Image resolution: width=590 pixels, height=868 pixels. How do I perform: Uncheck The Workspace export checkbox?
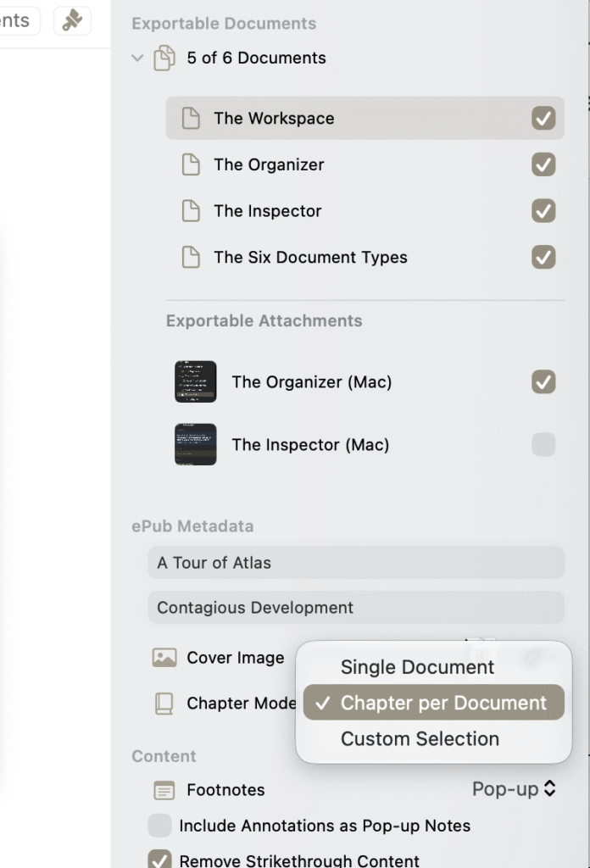click(543, 118)
